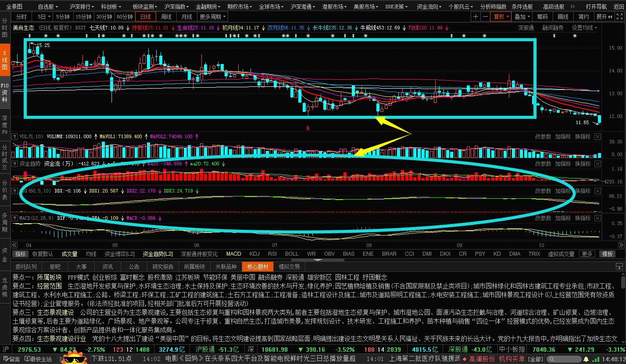Switch to the 周线 weekly chart tab
The width and height of the screenshot is (626, 364).
166,17
